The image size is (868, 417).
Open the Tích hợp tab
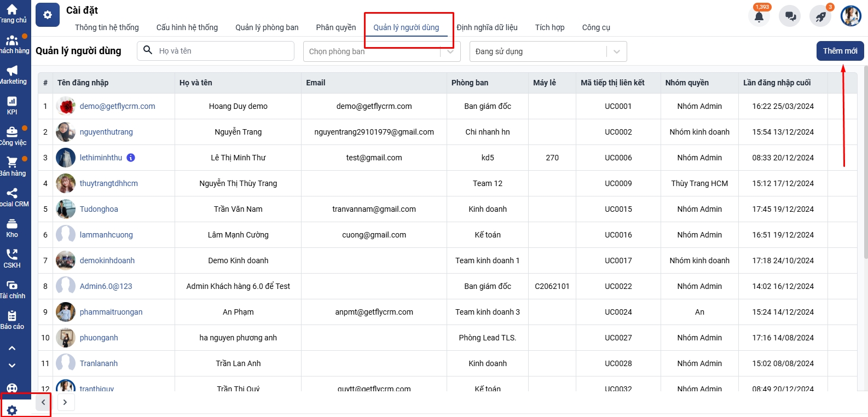[549, 27]
